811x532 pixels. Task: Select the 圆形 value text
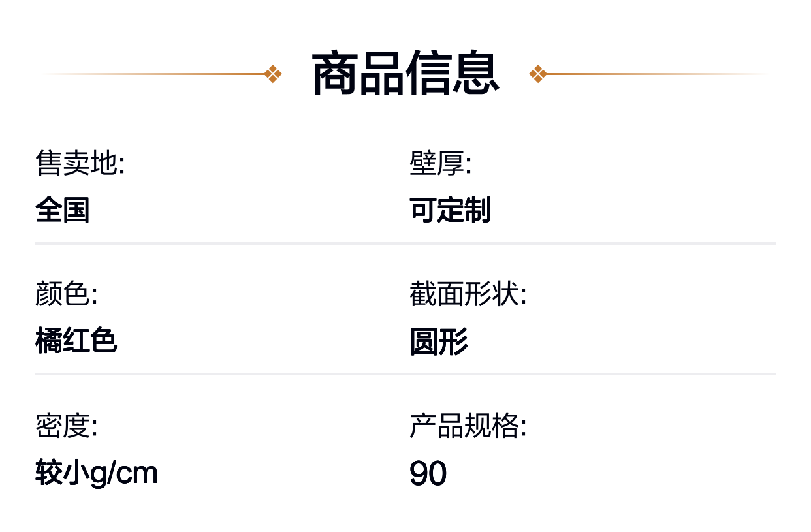439,341
